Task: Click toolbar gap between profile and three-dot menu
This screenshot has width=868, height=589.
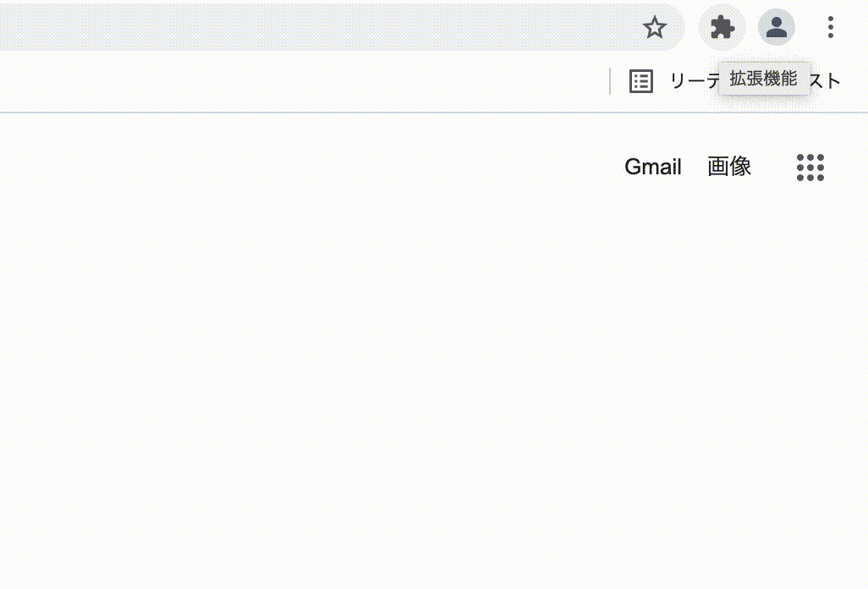Action: [810, 27]
